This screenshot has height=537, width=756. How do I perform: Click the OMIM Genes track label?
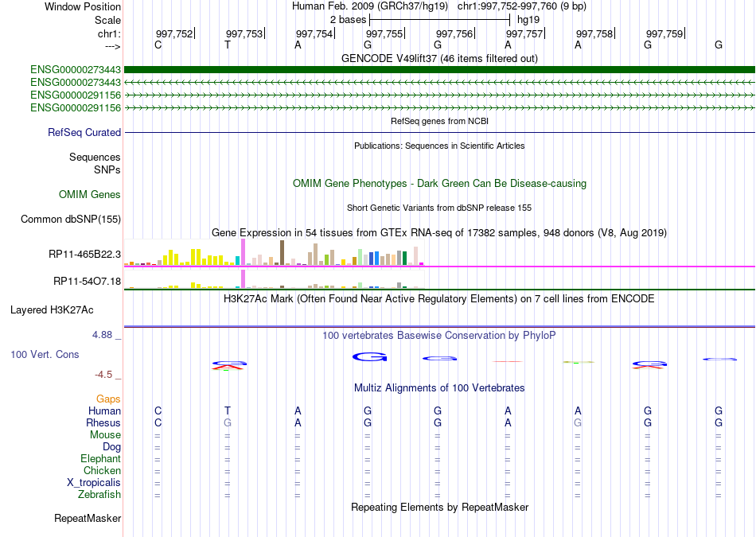pos(89,194)
